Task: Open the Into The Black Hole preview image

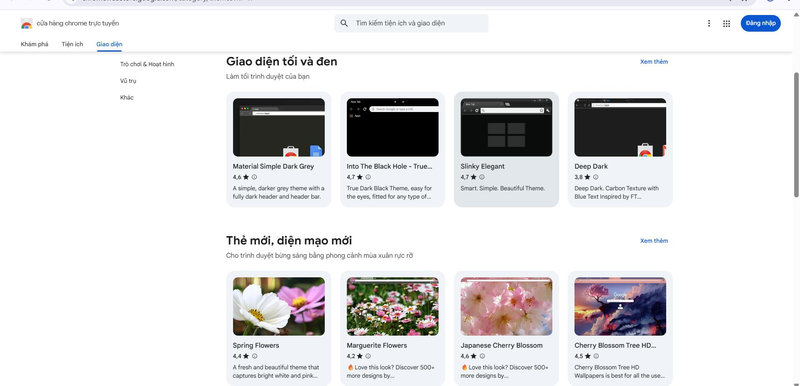Action: [x=392, y=127]
